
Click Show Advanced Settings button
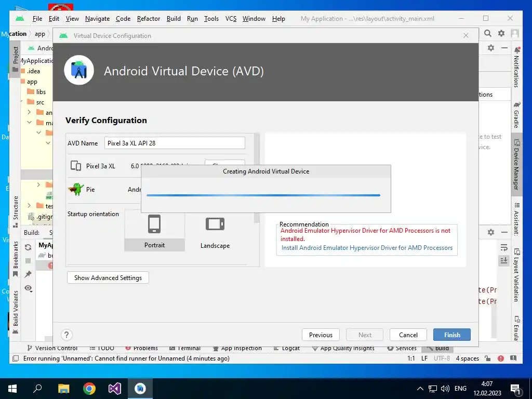[x=108, y=277]
